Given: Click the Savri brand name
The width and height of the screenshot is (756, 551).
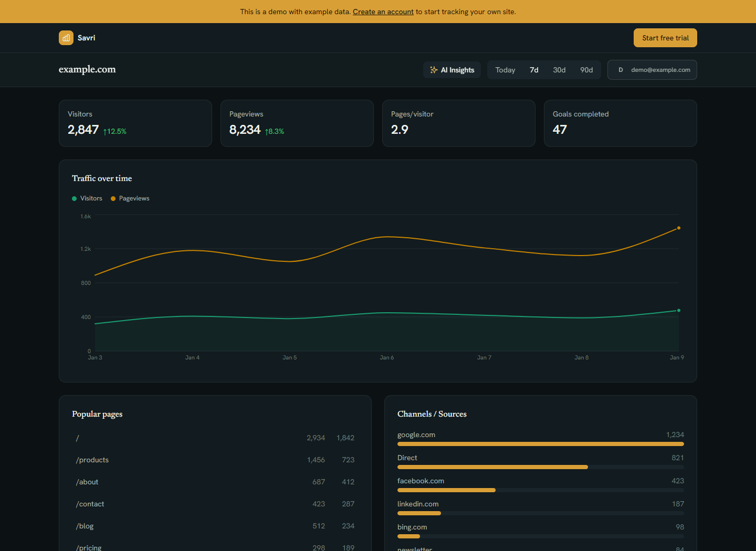Looking at the screenshot, I should [x=87, y=38].
